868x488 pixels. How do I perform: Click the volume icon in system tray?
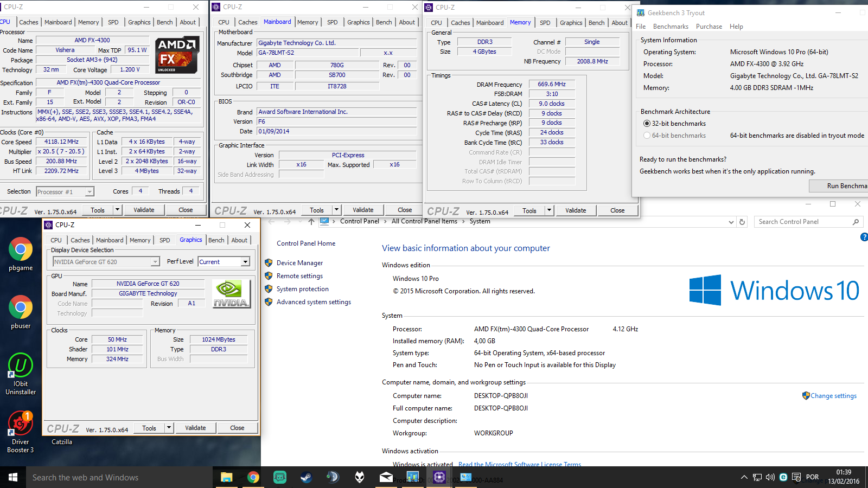tap(770, 477)
